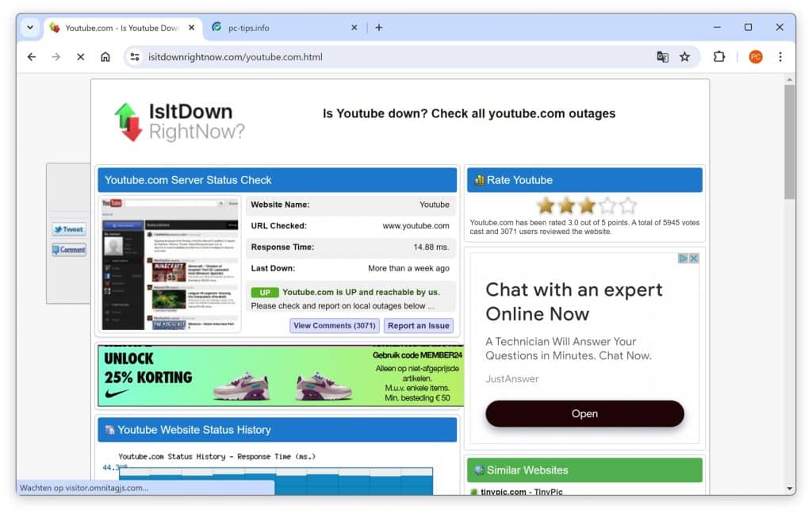Click the scrollbar up arrow

click(789, 80)
